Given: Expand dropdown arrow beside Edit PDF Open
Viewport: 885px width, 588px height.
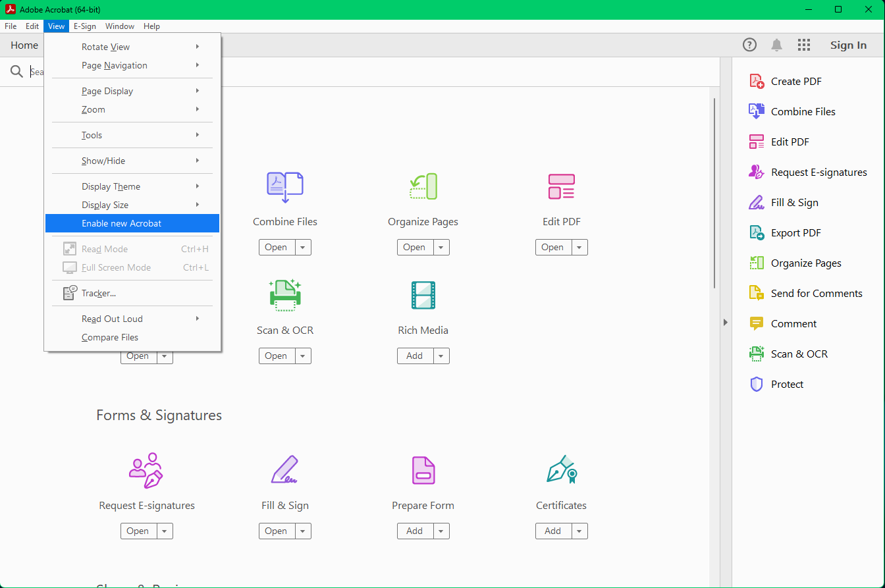Looking at the screenshot, I should coord(579,247).
